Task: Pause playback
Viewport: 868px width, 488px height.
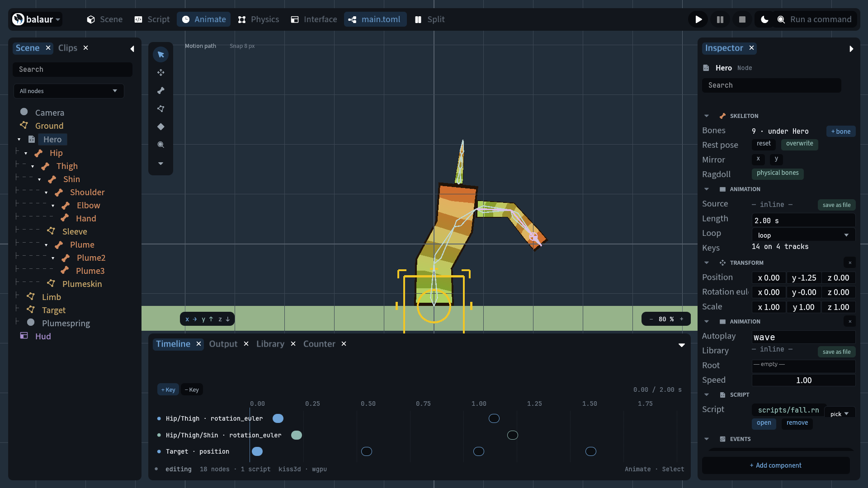Action: 720,19
